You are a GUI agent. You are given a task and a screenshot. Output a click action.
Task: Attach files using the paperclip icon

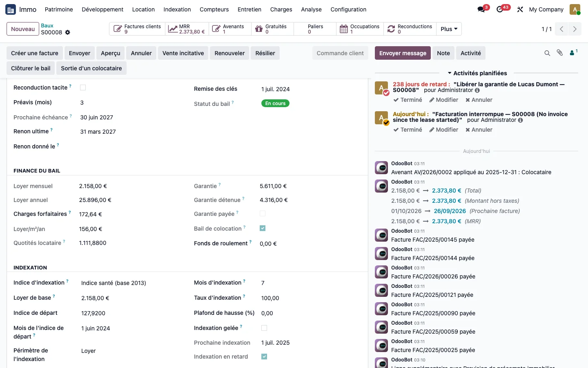pyautogui.click(x=560, y=53)
